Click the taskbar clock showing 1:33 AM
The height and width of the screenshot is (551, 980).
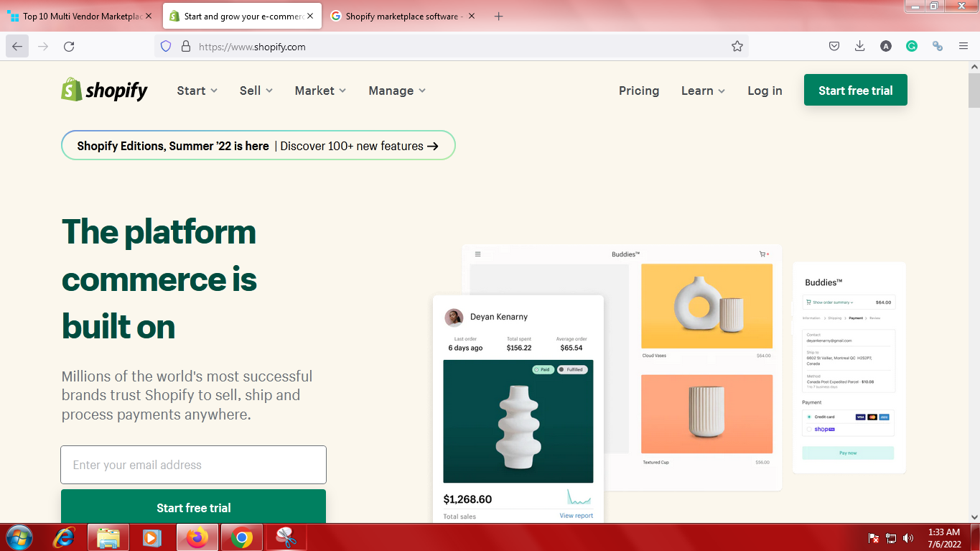[x=943, y=538]
